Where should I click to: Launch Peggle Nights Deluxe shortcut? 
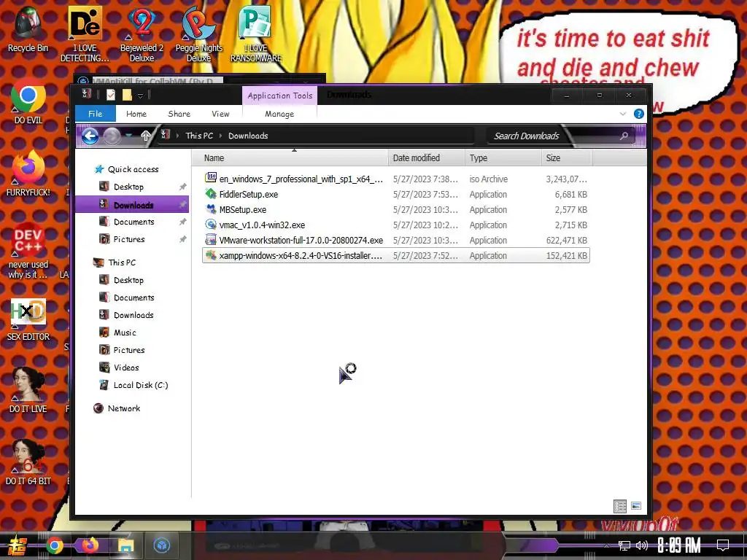(198, 34)
